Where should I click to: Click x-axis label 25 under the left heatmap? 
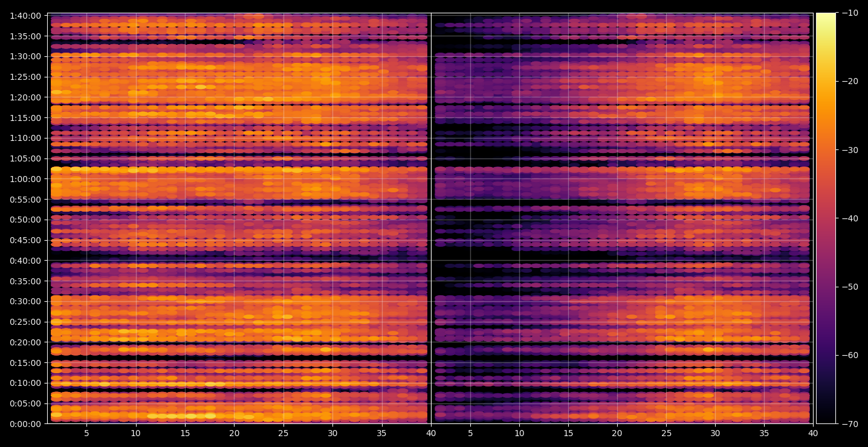tap(283, 434)
